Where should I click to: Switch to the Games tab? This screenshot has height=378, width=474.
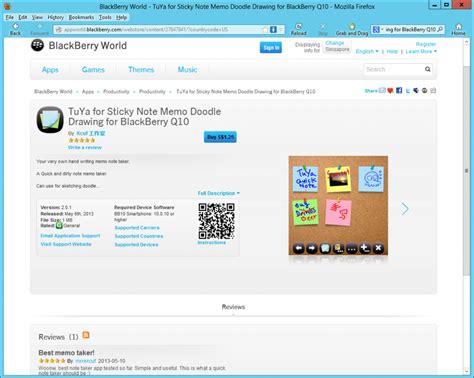(93, 70)
